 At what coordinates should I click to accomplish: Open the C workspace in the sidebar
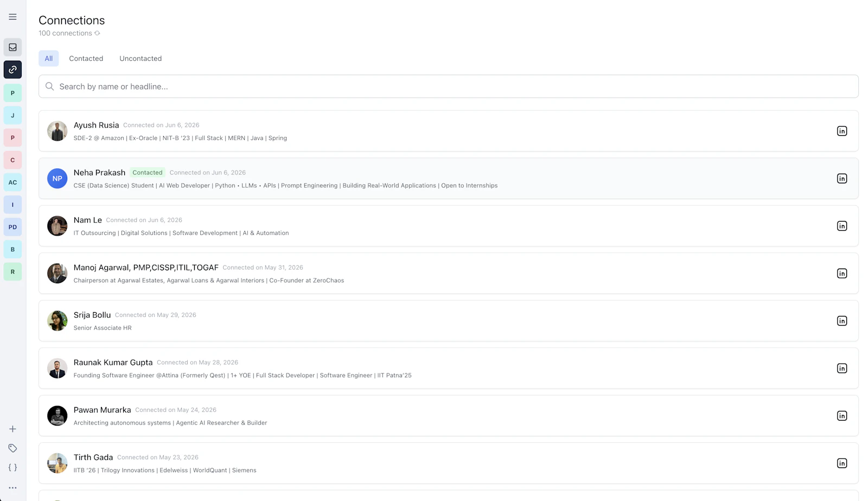tap(12, 160)
